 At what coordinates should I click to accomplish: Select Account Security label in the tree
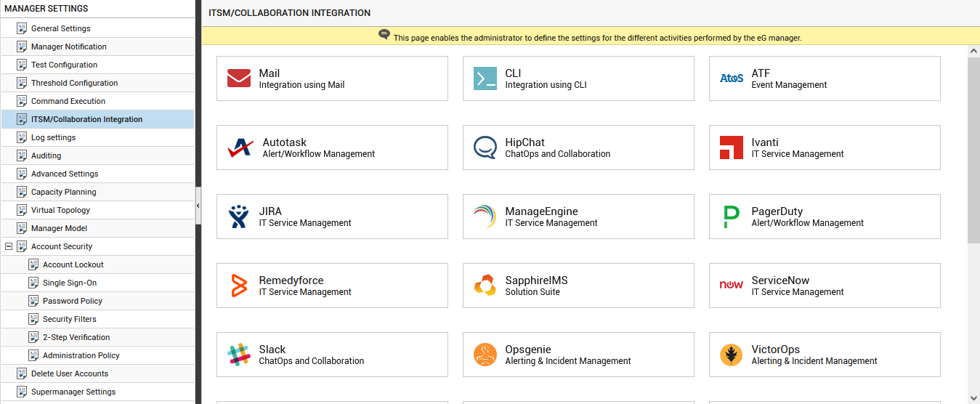pyautogui.click(x=62, y=246)
